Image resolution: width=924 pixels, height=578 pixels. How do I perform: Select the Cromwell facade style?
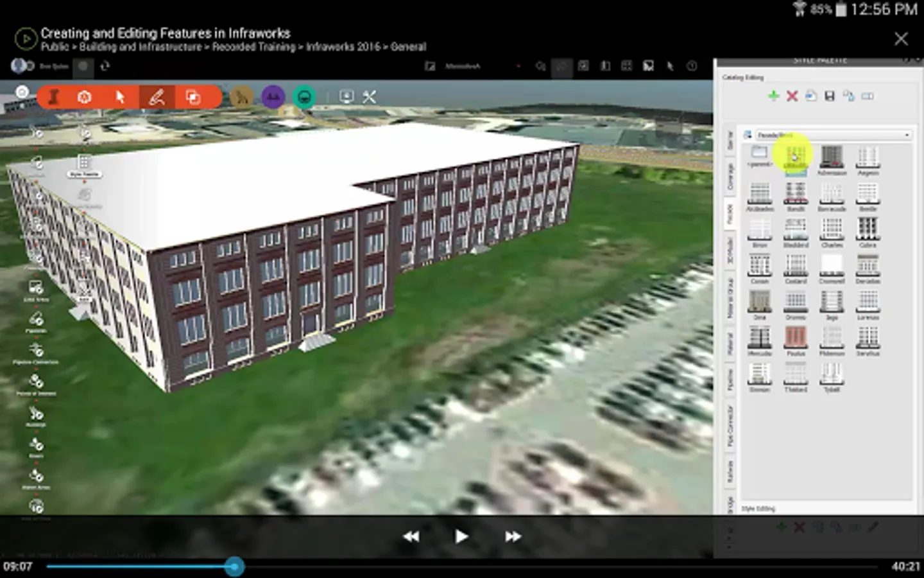click(x=832, y=269)
